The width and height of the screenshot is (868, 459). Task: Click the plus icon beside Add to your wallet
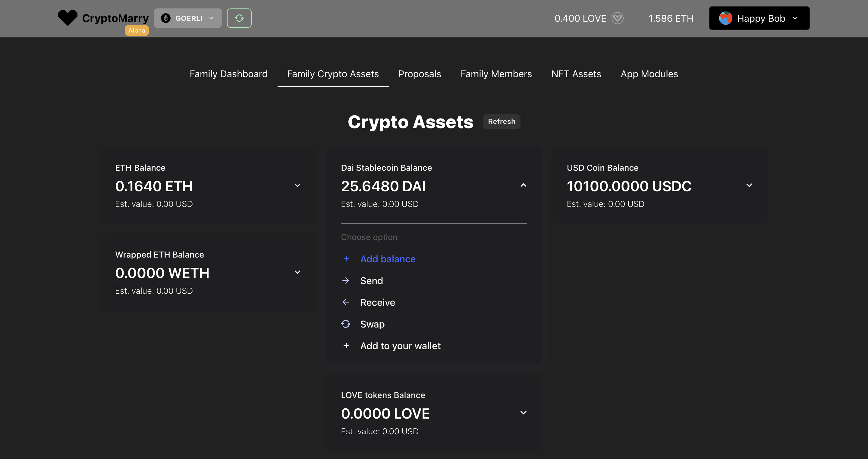pyautogui.click(x=346, y=346)
